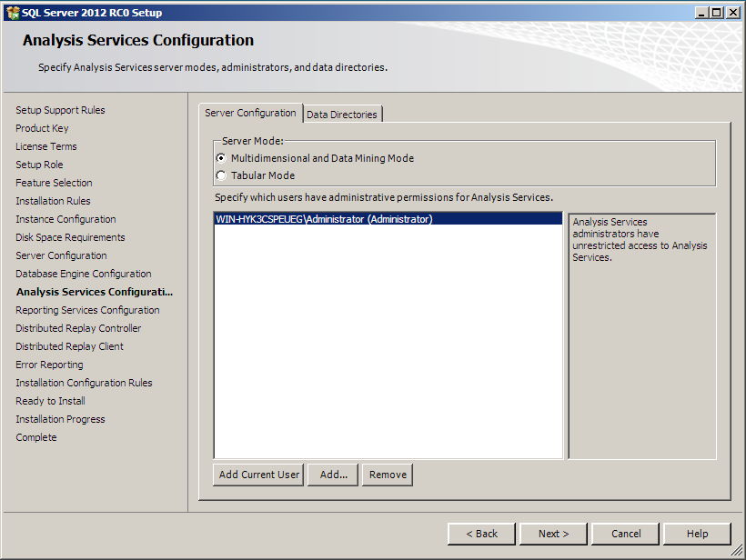The width and height of the screenshot is (746, 560).
Task: Cancel the SQL Server setup
Action: pyautogui.click(x=626, y=534)
